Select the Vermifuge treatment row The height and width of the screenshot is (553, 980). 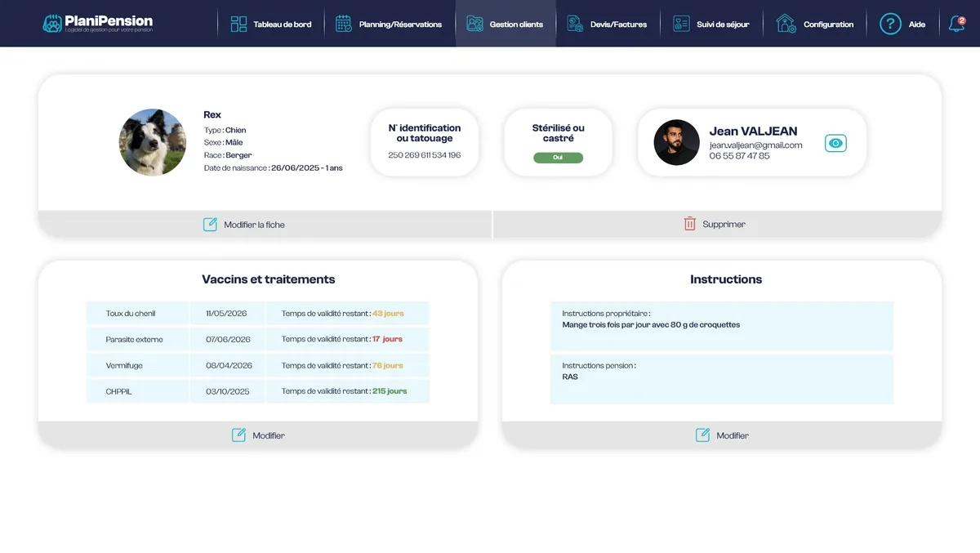click(x=258, y=365)
